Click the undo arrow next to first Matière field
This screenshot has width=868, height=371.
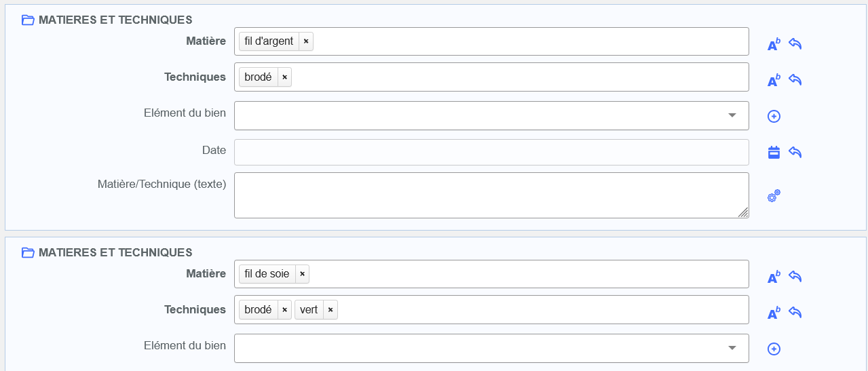pyautogui.click(x=795, y=44)
